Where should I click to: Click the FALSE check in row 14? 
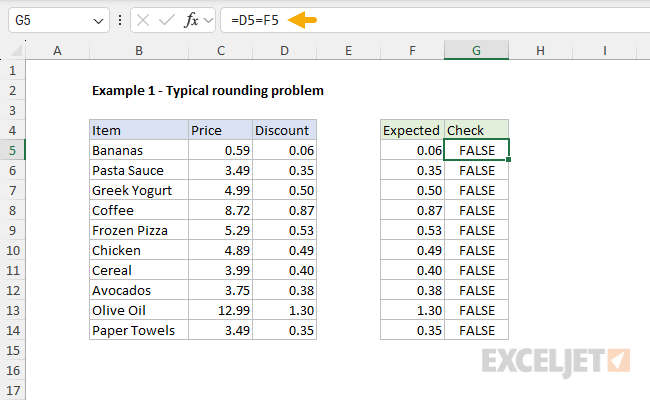(x=476, y=330)
